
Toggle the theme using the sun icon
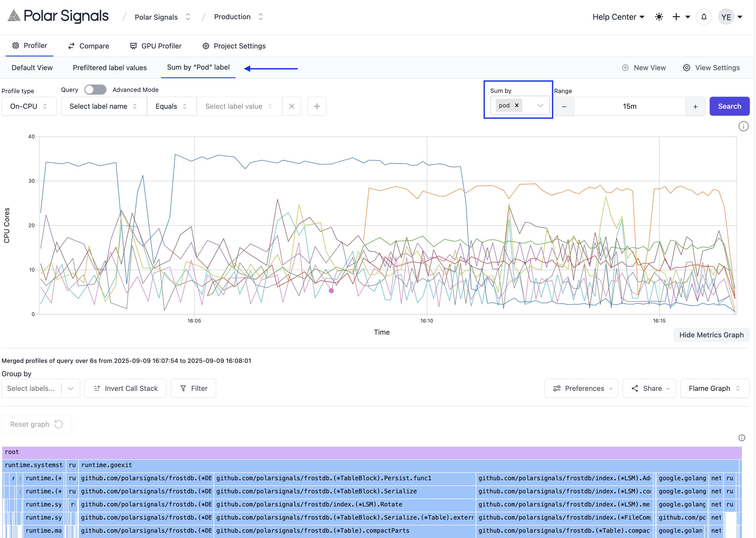tap(659, 17)
